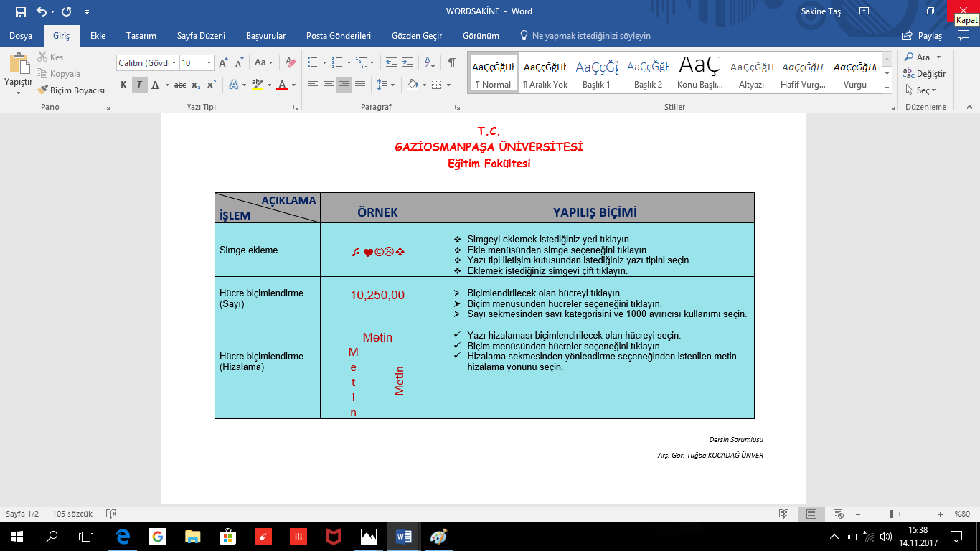The image size is (980, 551).
Task: Center the paragraph text
Action: [328, 85]
